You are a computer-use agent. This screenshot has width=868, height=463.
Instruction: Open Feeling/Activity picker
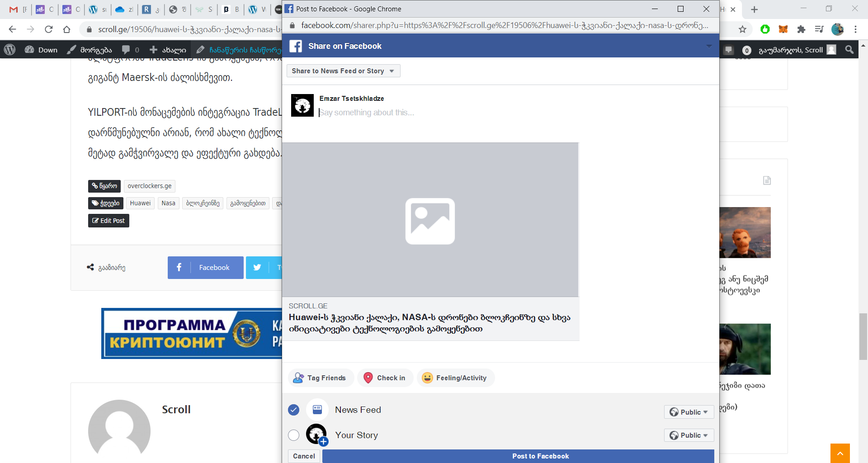click(x=455, y=378)
